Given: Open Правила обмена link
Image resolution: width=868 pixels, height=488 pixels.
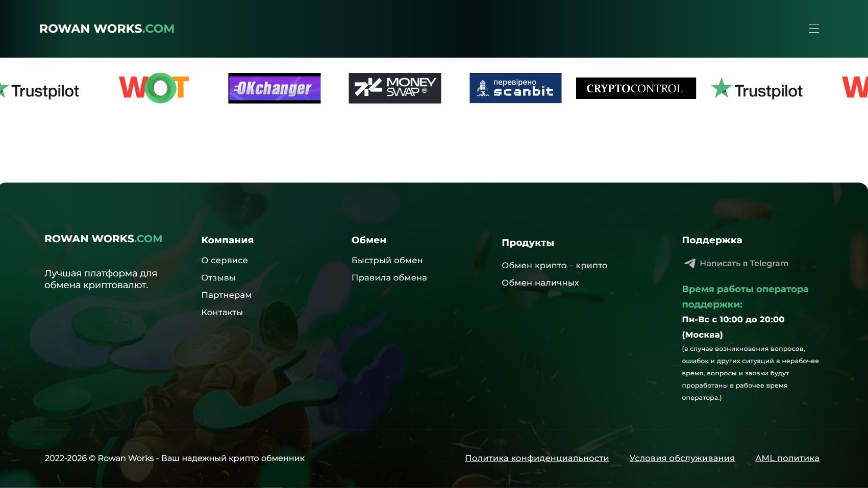Looking at the screenshot, I should (389, 277).
